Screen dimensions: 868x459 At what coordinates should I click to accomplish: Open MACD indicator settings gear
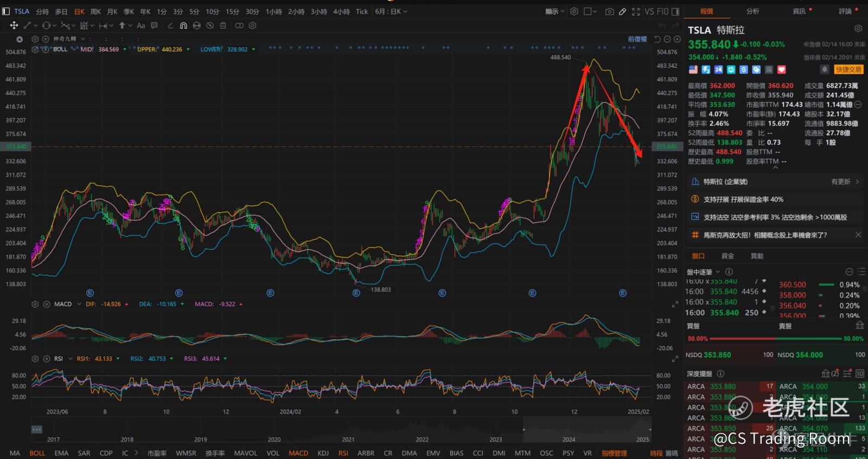click(35, 304)
